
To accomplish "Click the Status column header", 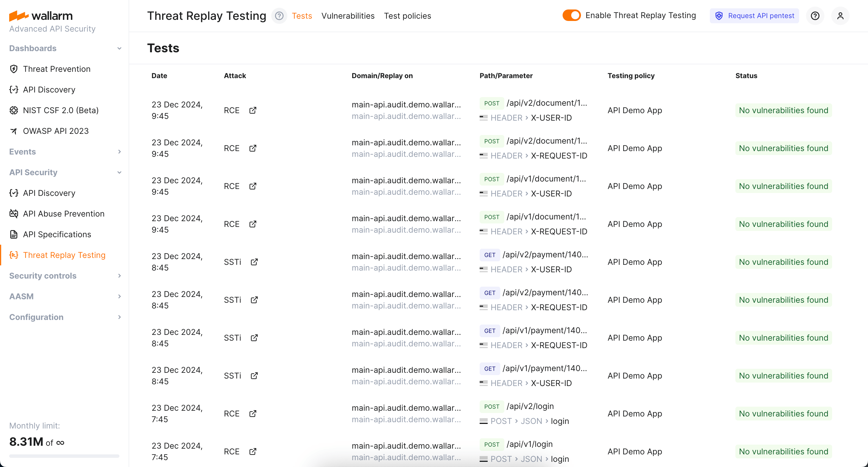I will point(746,76).
